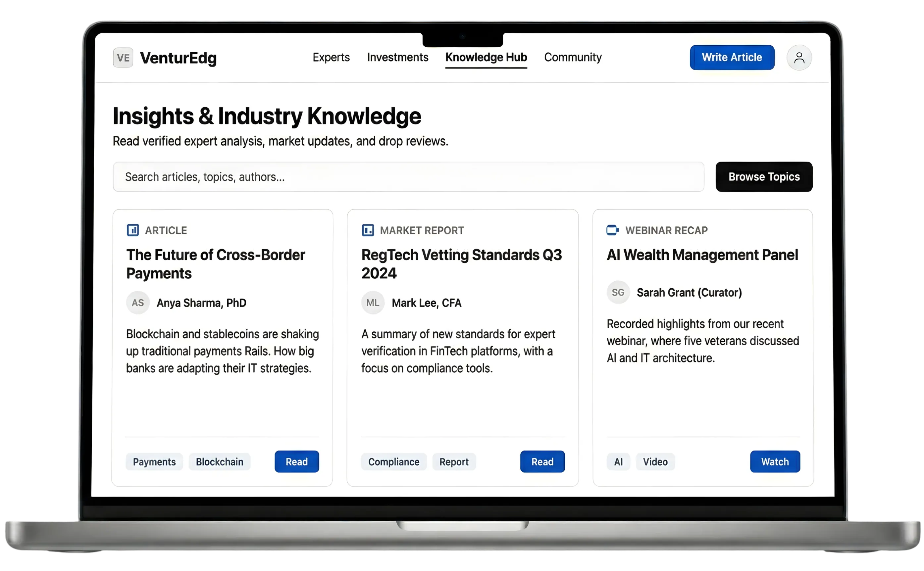Go to the Investments tab
924x571 pixels.
coord(397,57)
